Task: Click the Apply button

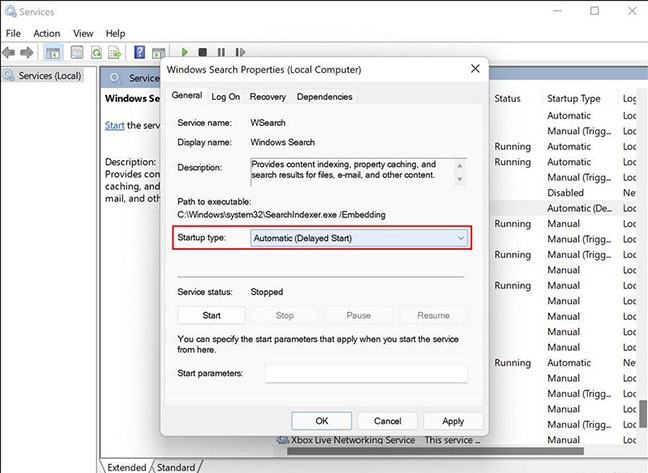Action: click(x=452, y=421)
